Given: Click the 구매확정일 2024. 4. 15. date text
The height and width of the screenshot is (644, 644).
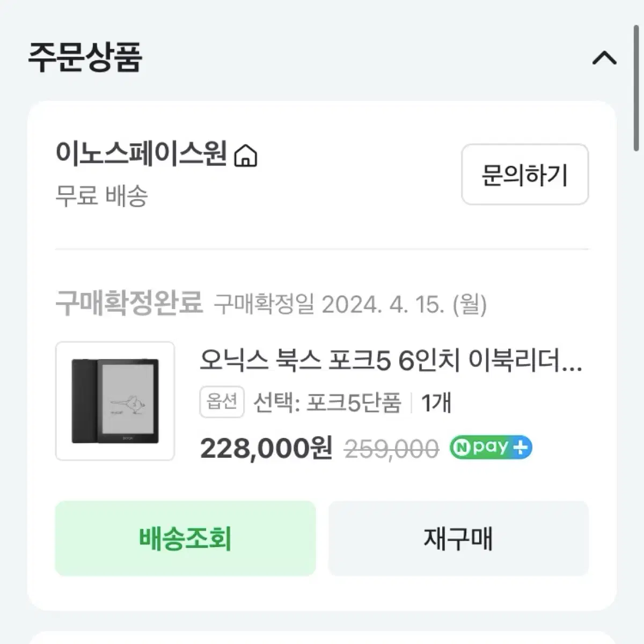Looking at the screenshot, I should click(x=350, y=305).
